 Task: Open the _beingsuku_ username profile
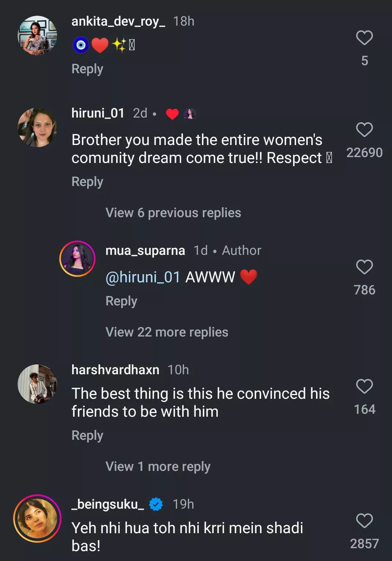[108, 504]
